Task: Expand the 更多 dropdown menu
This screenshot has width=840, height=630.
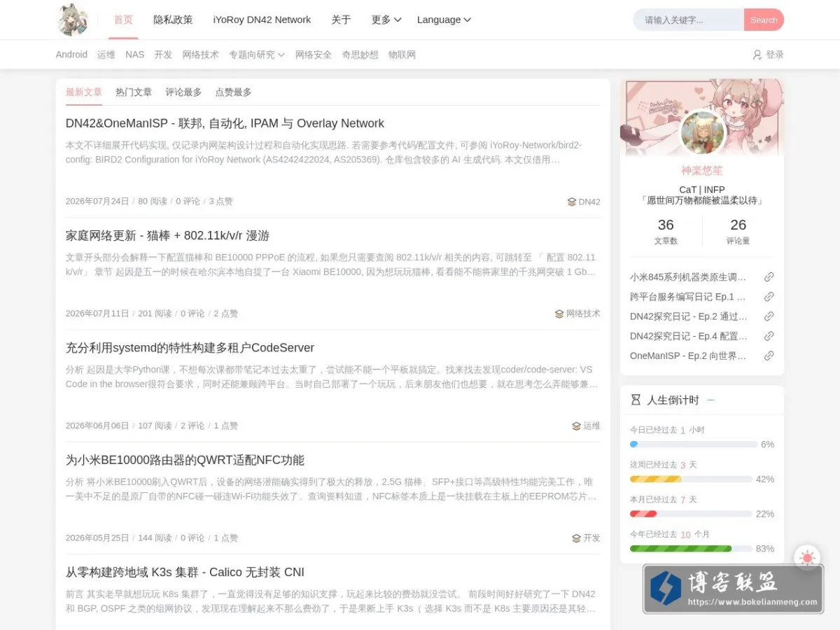Action: coord(386,20)
